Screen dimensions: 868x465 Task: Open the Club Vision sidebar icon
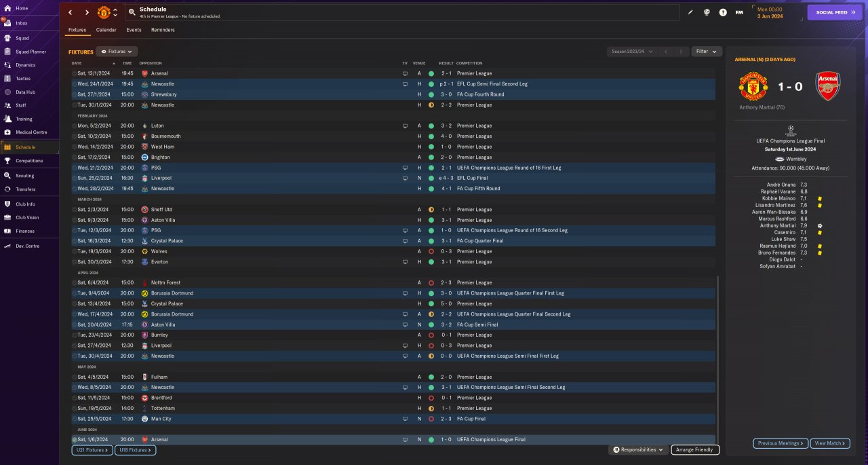click(x=7, y=217)
